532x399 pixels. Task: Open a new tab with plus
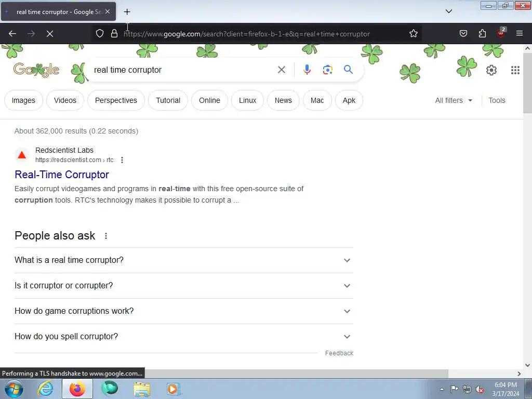click(x=127, y=12)
